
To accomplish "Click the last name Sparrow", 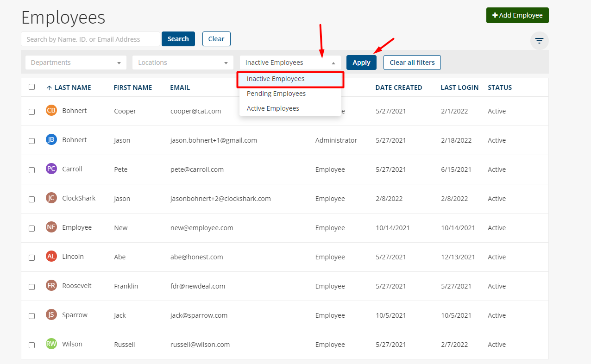I will tap(75, 315).
